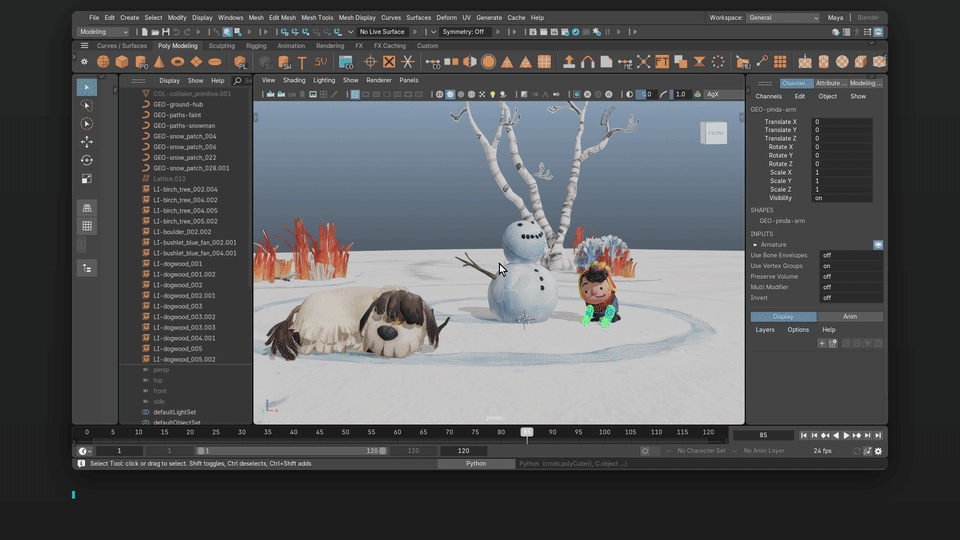The width and height of the screenshot is (960, 540).
Task: Click the Python script language button
Action: click(476, 463)
